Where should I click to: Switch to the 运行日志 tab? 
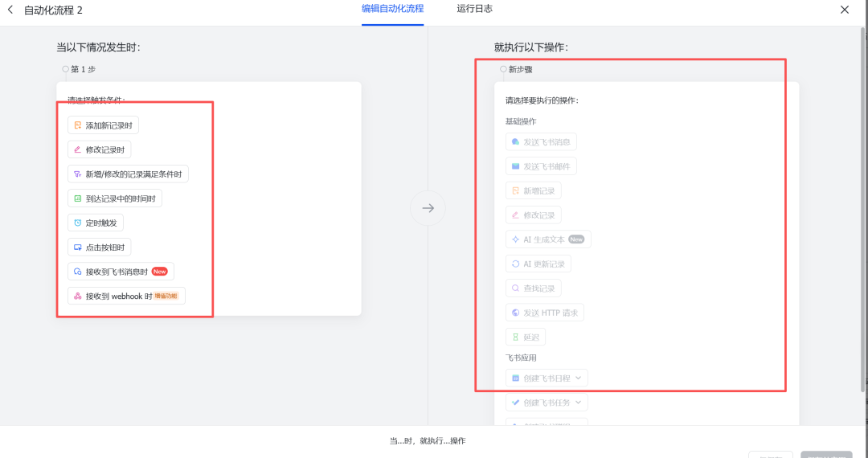[474, 10]
